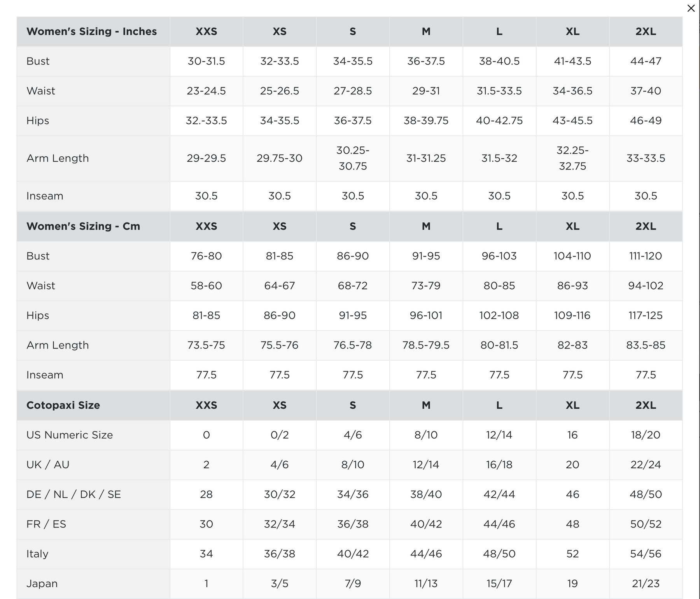This screenshot has width=700, height=599.
Task: Click the XL hips value 109-116 cm
Action: click(x=572, y=315)
